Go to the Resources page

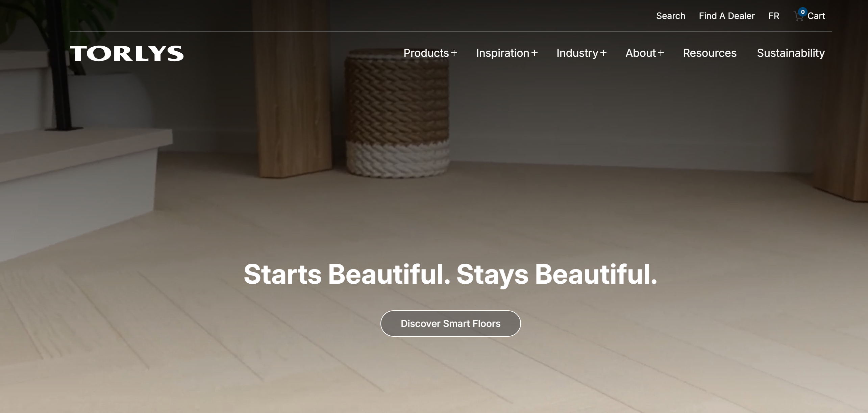click(x=710, y=53)
